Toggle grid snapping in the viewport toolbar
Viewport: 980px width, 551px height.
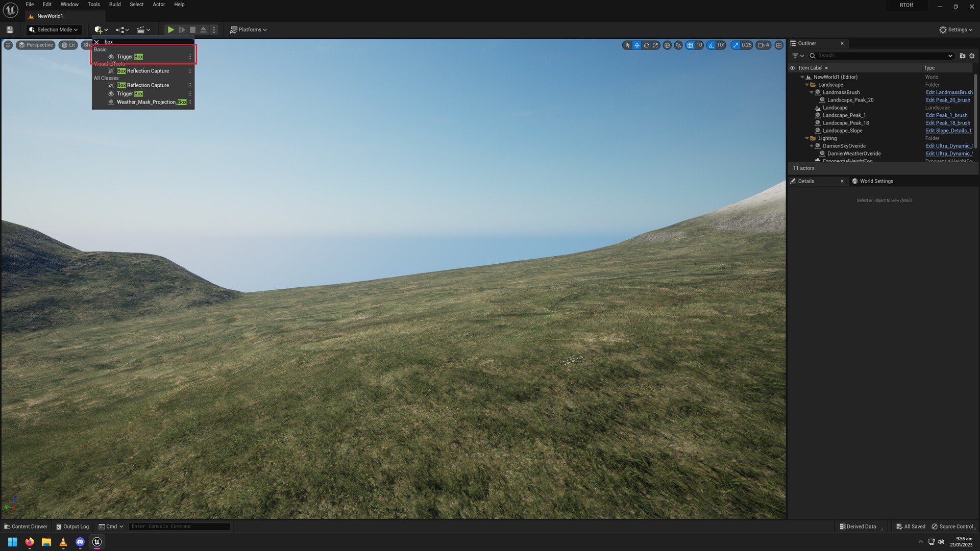690,45
